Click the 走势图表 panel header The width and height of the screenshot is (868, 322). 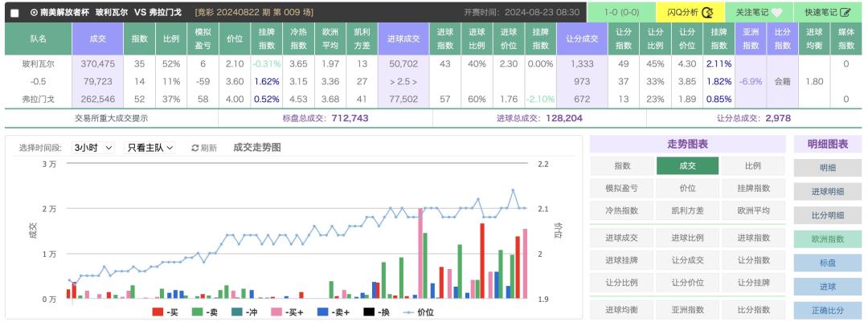click(687, 145)
